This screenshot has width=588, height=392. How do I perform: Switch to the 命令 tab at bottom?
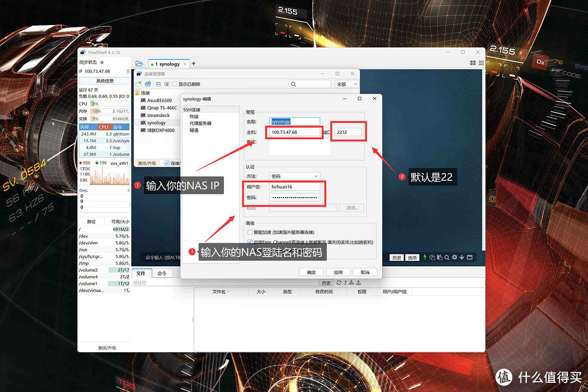click(x=162, y=273)
